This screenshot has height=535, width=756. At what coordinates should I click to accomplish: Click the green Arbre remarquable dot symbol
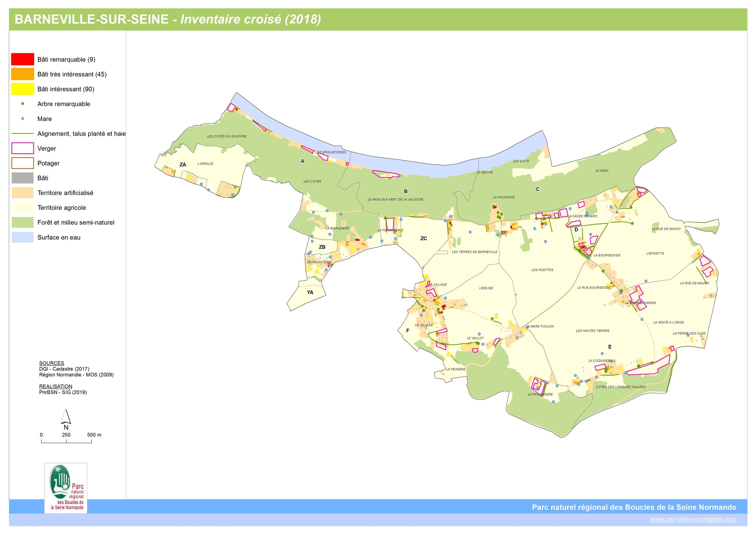click(x=23, y=104)
